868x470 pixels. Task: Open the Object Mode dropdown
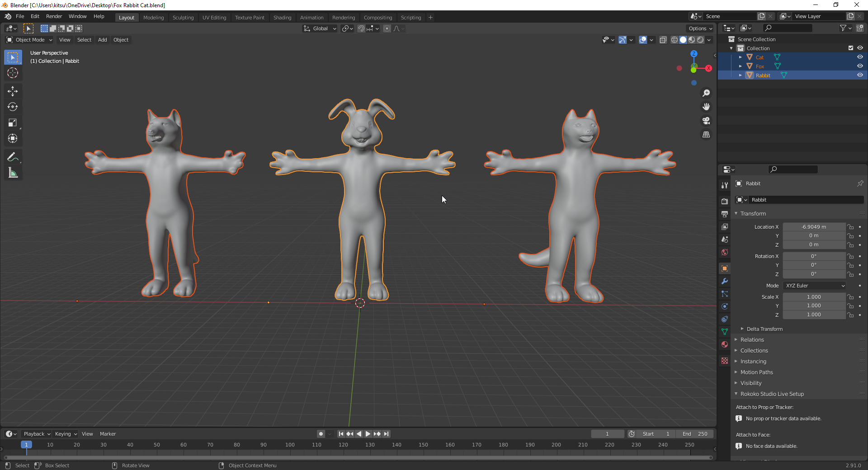point(29,40)
